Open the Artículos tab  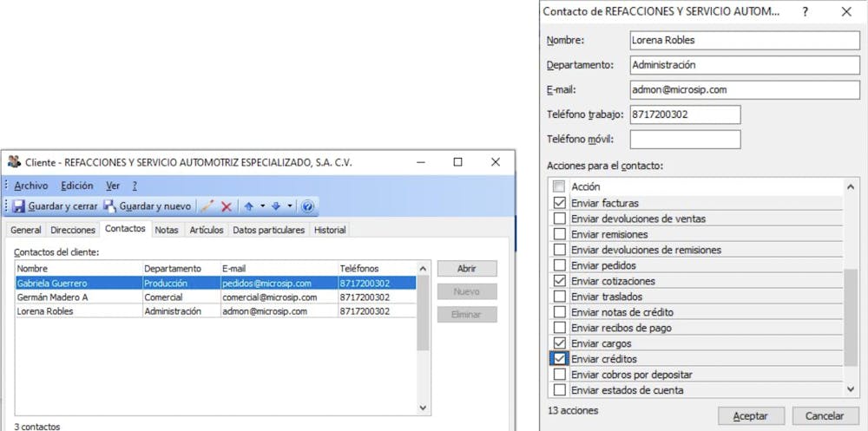click(207, 230)
